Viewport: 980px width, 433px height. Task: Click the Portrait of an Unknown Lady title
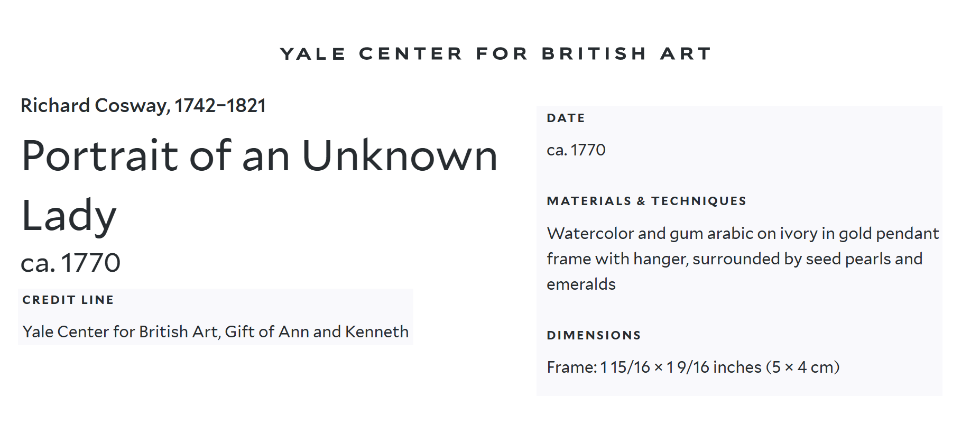click(259, 156)
